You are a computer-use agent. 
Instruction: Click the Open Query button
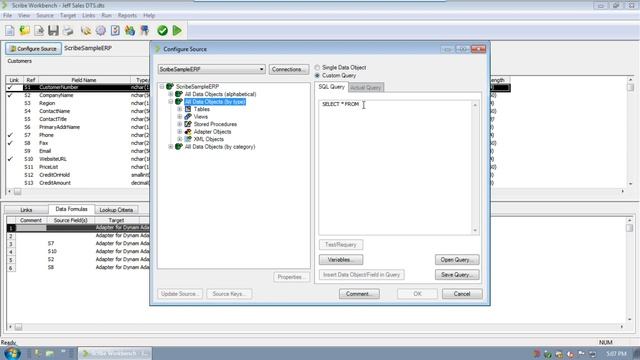click(x=457, y=260)
